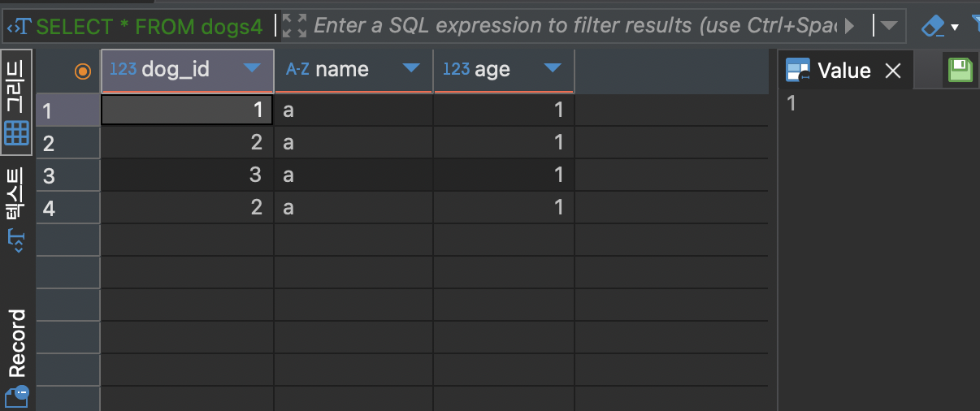980x411 pixels.
Task: Click the SQL query text icon
Action: click(x=18, y=27)
